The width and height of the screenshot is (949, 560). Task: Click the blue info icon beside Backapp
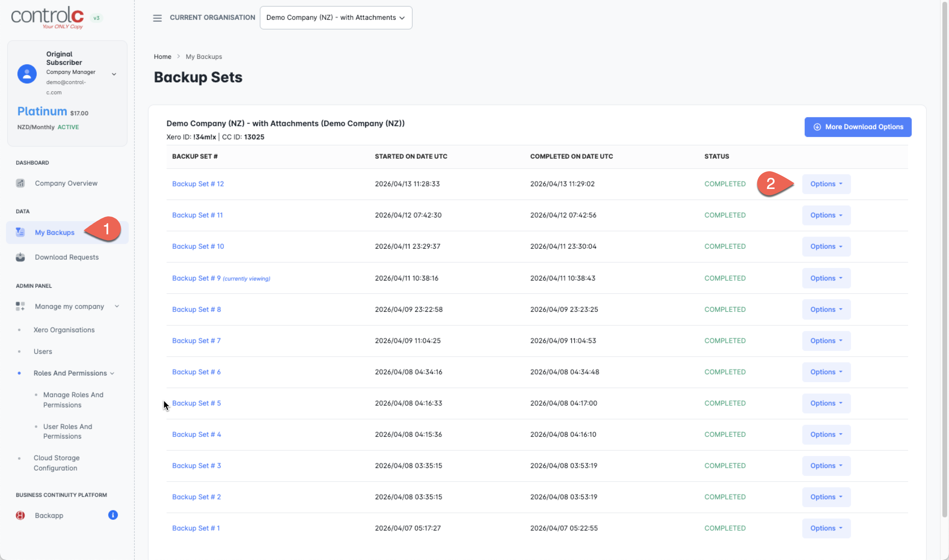[x=113, y=515]
